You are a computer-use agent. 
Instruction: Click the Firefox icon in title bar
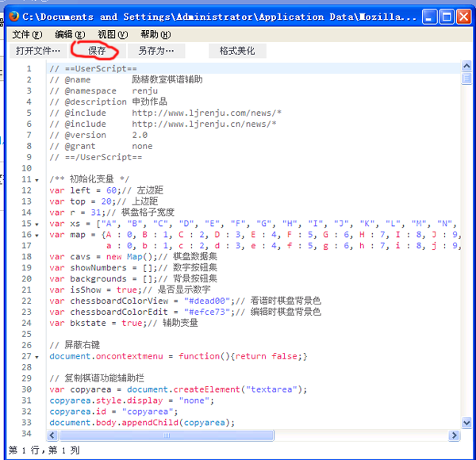coord(14,17)
